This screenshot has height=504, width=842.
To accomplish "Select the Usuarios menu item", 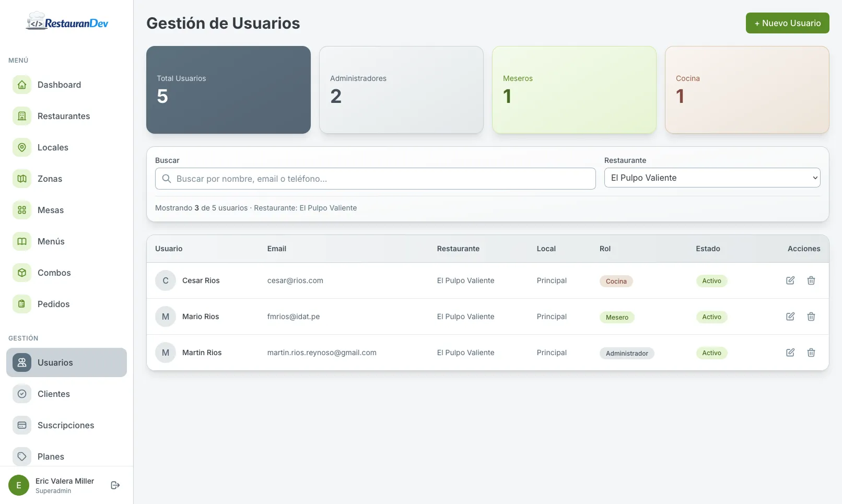I will tap(66, 362).
